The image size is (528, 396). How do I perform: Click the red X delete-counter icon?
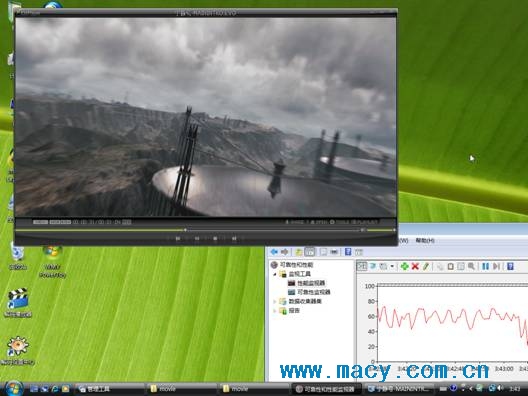point(415,266)
